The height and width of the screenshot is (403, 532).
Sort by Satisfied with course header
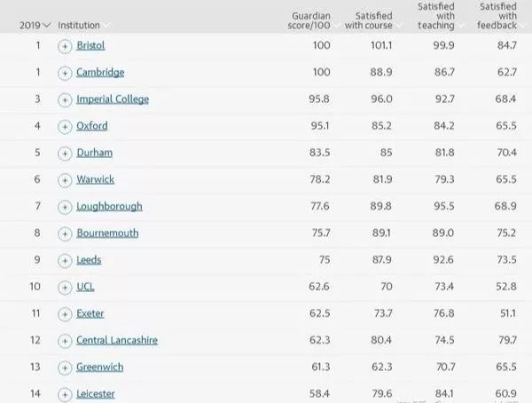pos(369,20)
